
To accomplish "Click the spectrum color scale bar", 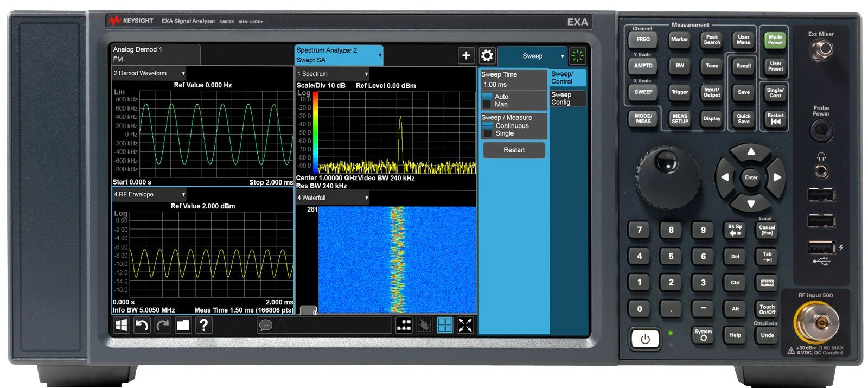I will pos(315,132).
